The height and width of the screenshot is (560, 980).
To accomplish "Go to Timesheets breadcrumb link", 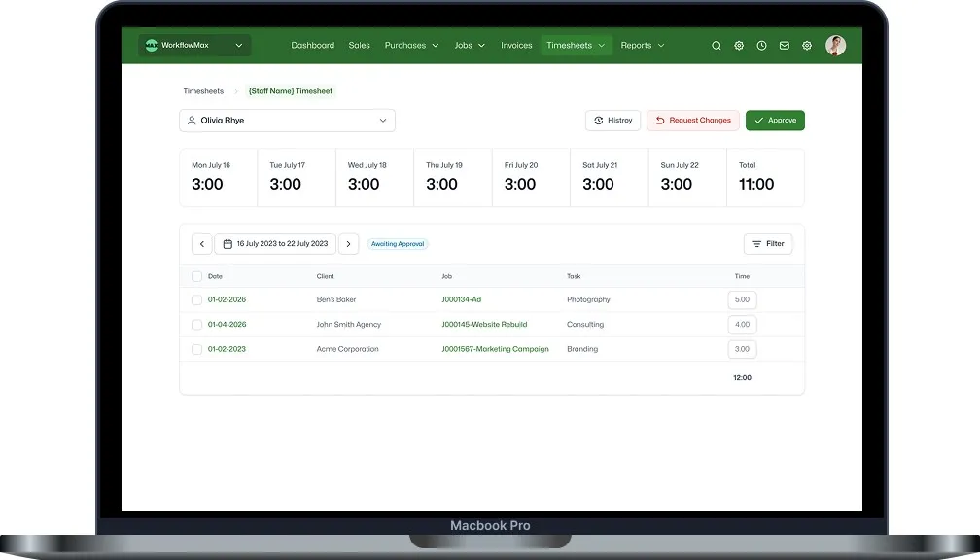I will click(x=203, y=91).
